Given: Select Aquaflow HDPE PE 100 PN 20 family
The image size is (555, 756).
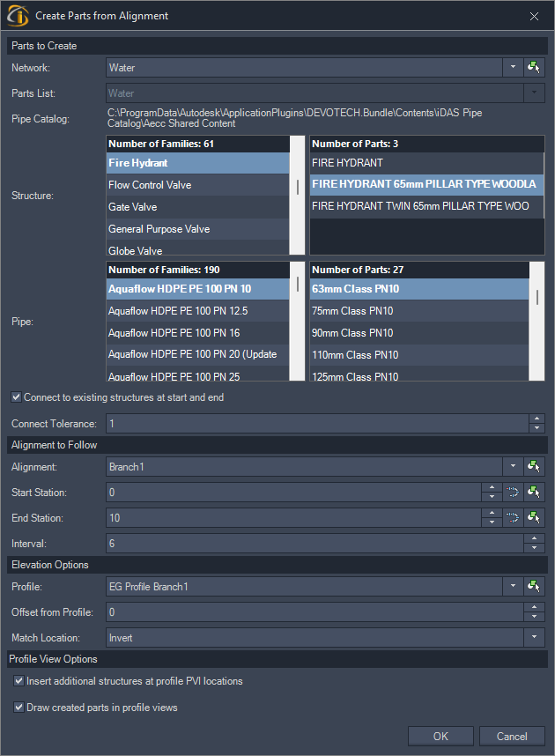Looking at the screenshot, I should [197, 354].
